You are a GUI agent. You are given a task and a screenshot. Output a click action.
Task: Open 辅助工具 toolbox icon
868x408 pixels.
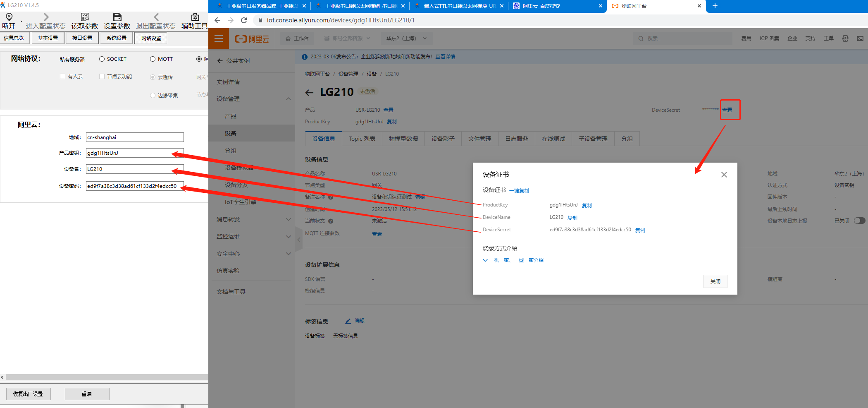pyautogui.click(x=195, y=17)
